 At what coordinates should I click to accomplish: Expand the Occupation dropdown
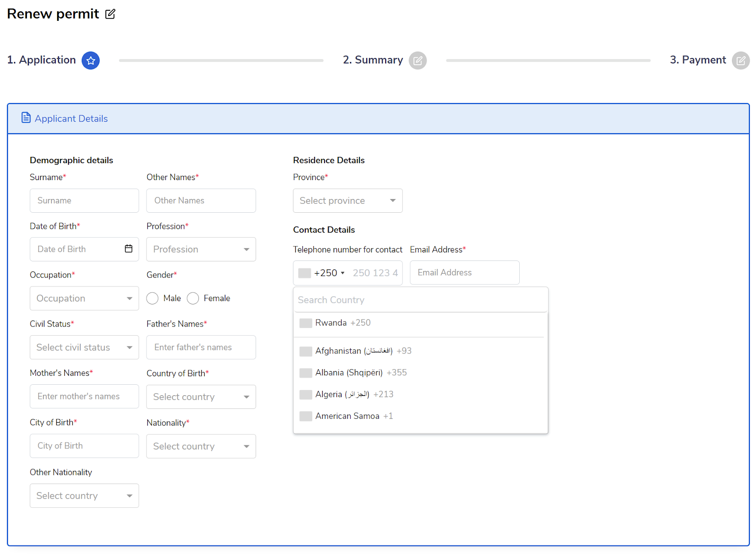click(84, 298)
